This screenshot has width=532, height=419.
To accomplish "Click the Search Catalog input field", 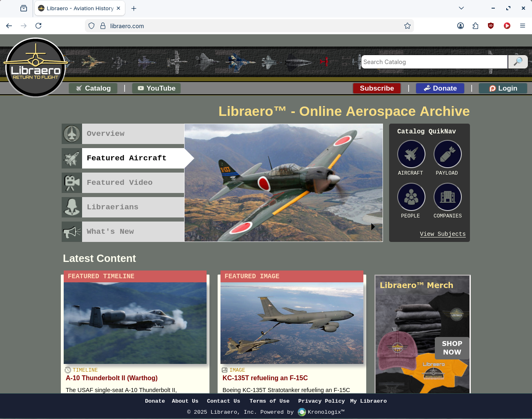I will (434, 62).
